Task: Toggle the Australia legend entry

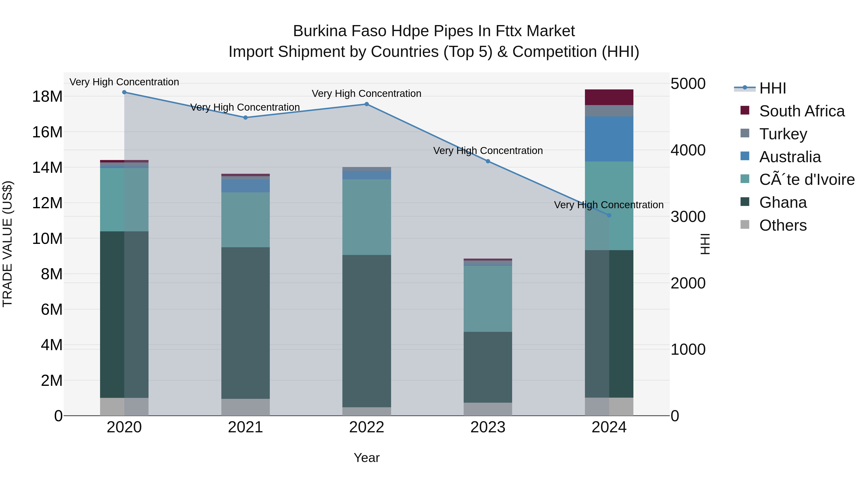Action: pos(780,157)
